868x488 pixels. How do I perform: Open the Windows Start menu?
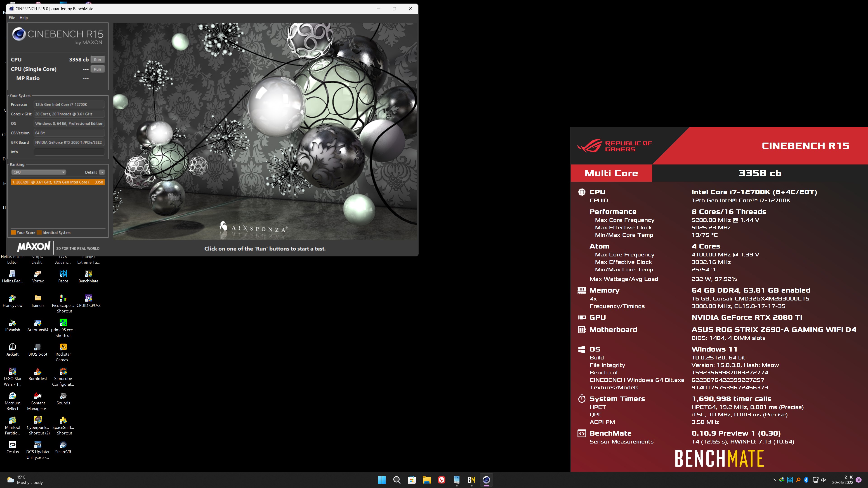tap(382, 480)
